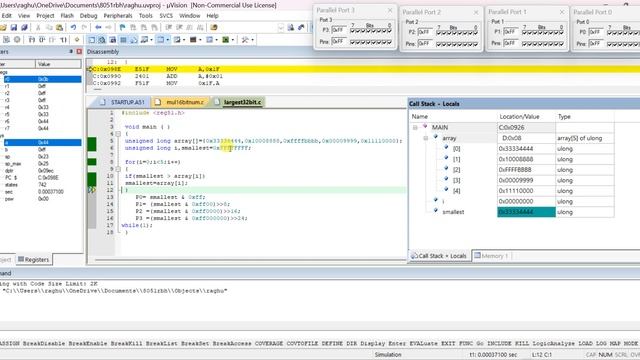Toggle bit 7 of P2 in Parallel Port 2
Screen dimensions: 640x360
(x=438, y=32)
